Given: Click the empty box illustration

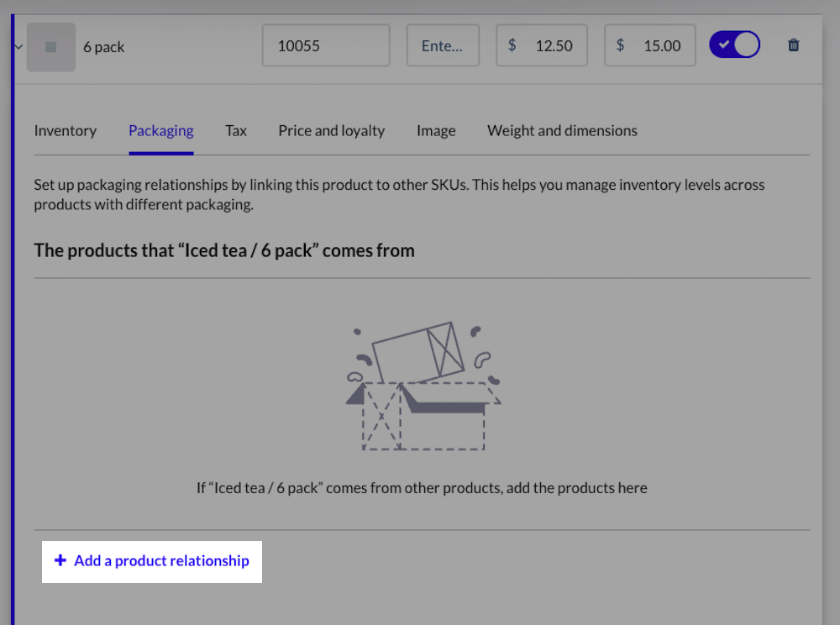Looking at the screenshot, I should pyautogui.click(x=423, y=387).
